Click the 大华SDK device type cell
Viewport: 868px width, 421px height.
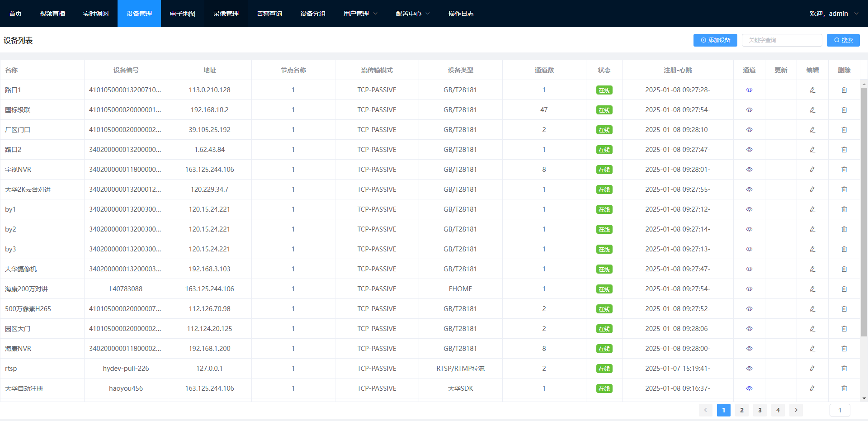(x=461, y=388)
